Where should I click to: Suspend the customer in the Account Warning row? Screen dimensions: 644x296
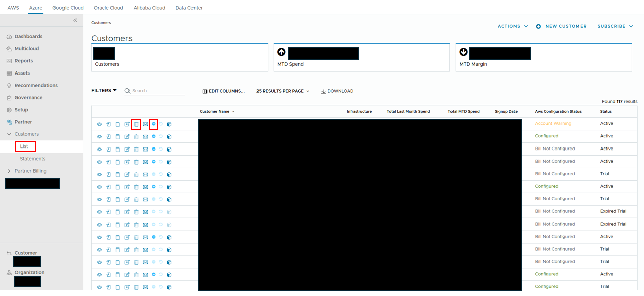154,124
